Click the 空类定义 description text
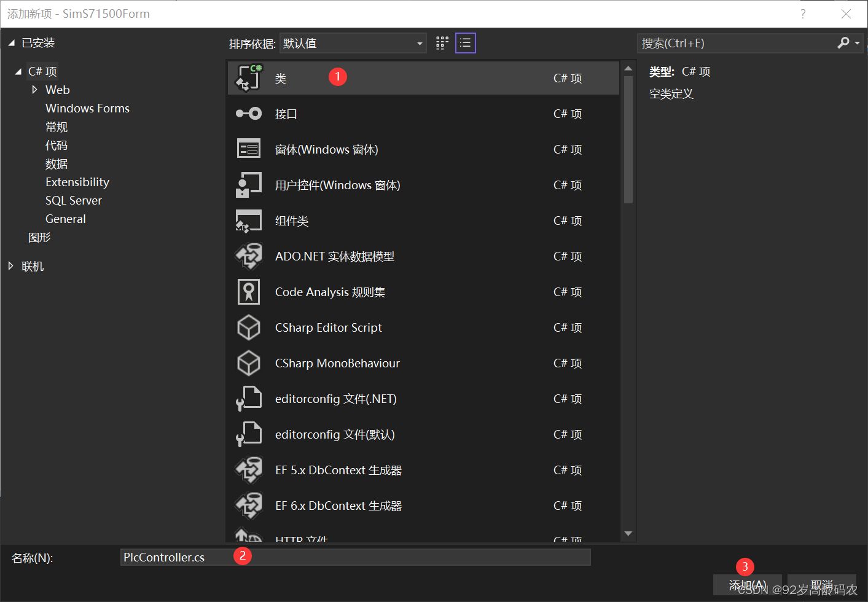 [671, 94]
